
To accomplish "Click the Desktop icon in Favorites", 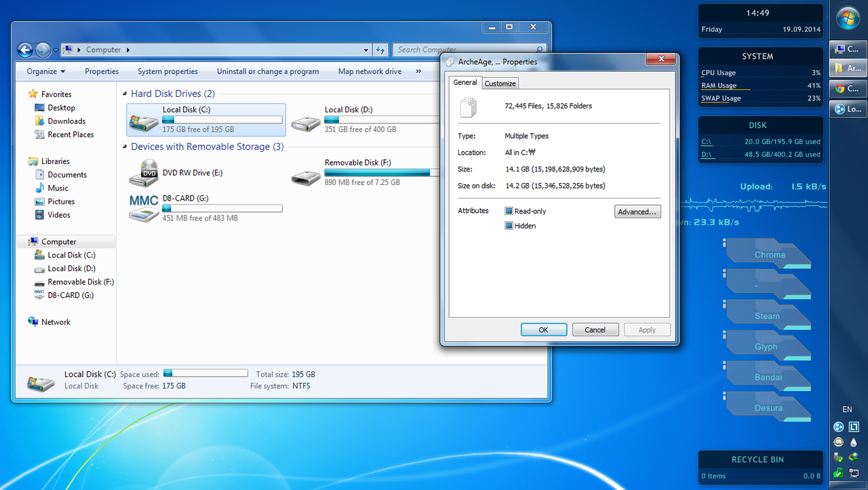I will [x=39, y=108].
